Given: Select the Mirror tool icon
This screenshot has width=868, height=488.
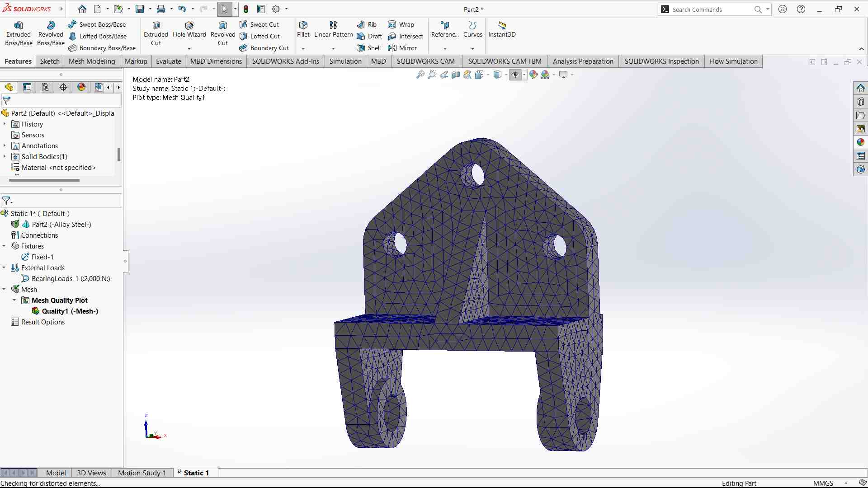Looking at the screenshot, I should [x=392, y=48].
